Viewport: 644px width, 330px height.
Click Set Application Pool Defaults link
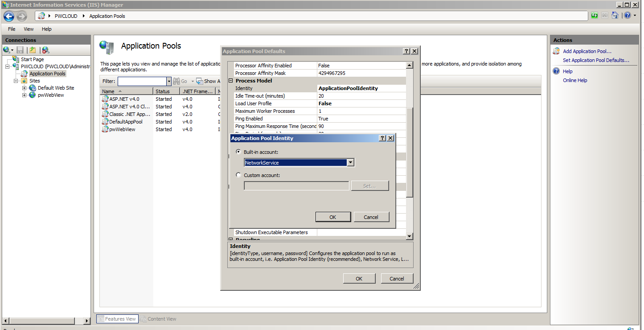pos(596,60)
